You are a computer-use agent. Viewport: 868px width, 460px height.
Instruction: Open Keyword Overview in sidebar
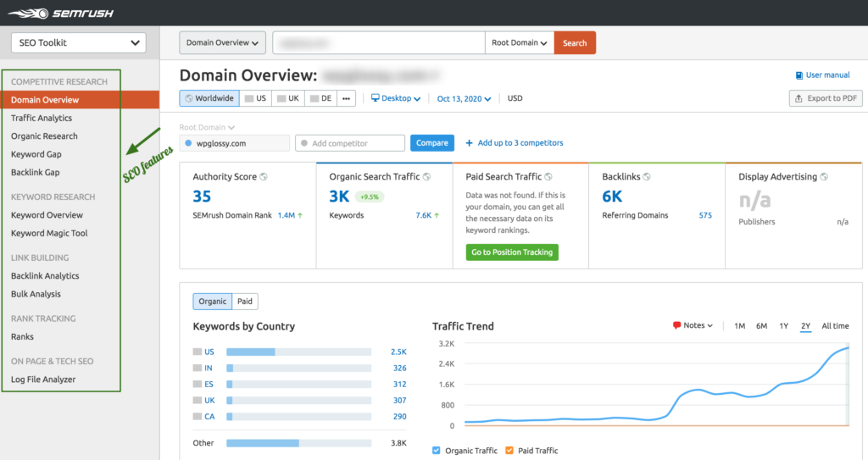coord(47,215)
